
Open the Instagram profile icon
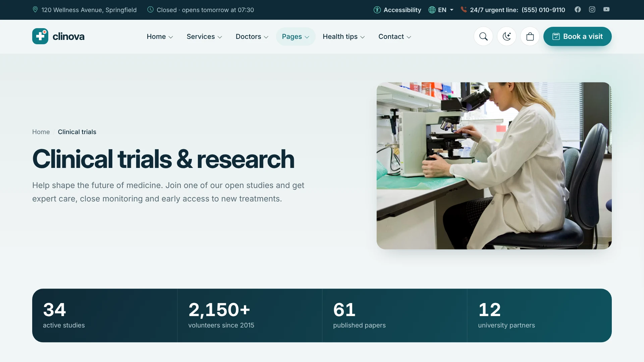tap(592, 9)
